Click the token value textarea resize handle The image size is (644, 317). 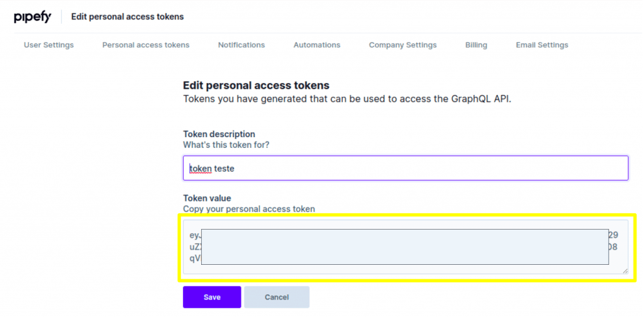[625, 269]
